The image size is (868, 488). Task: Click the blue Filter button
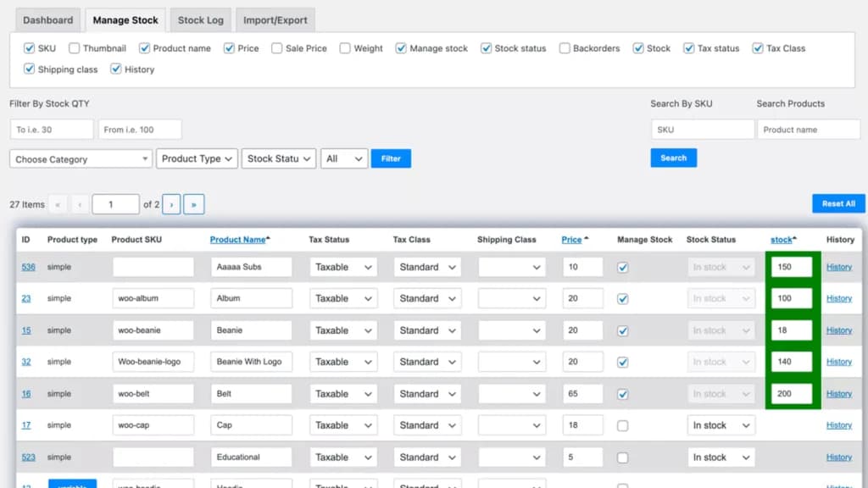391,158
